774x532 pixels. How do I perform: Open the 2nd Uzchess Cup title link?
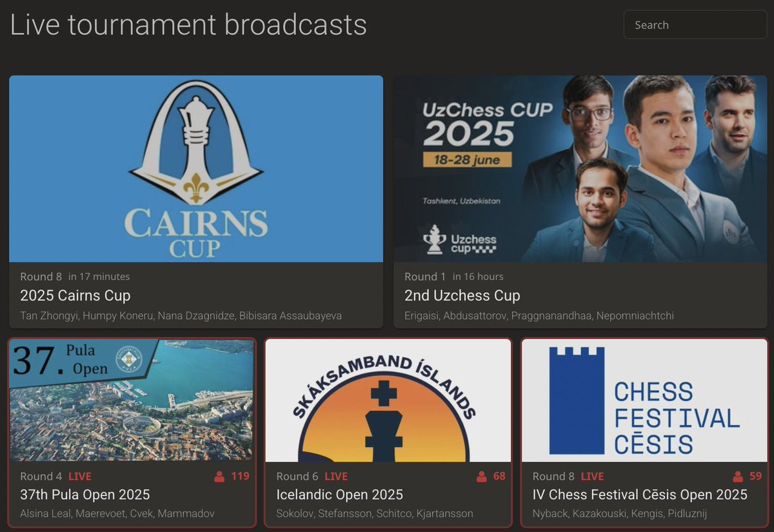coord(462,295)
